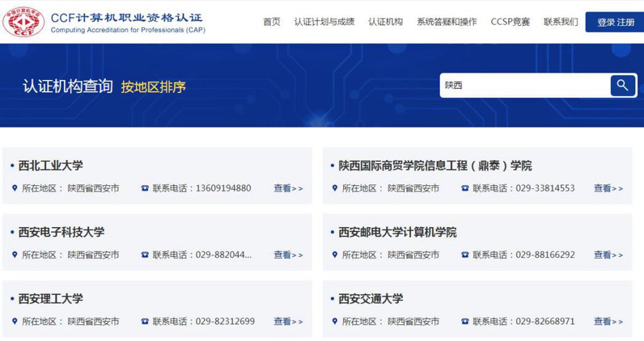This screenshot has height=341, width=644.
Task: View details for 西北工业大学 via 查看>>
Action: tap(288, 188)
